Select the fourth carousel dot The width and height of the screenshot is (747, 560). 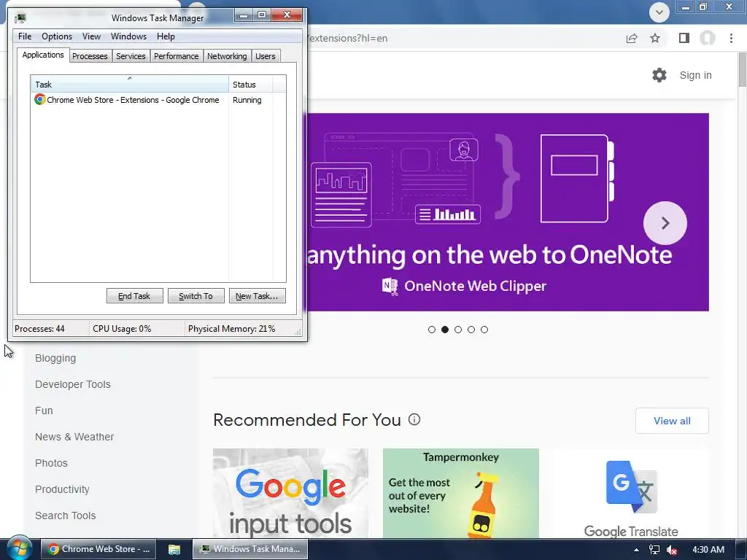[471, 330]
